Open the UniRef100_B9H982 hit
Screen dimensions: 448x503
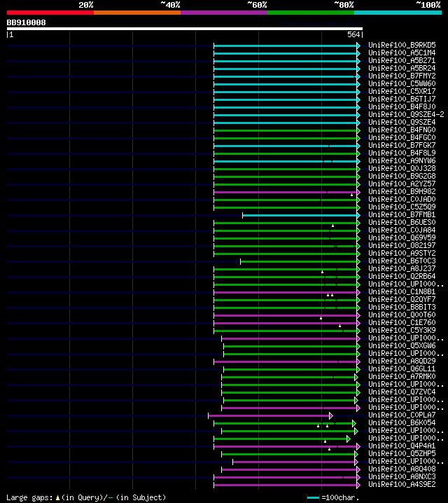click(x=402, y=191)
